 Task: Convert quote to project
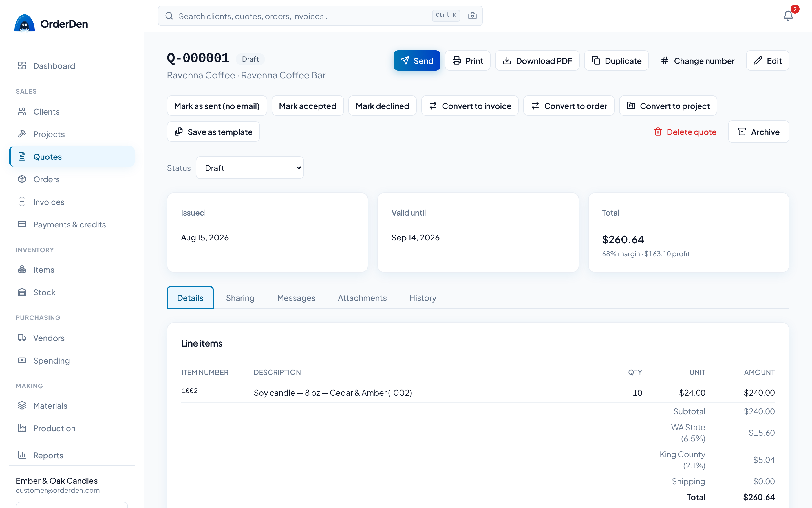coord(668,106)
